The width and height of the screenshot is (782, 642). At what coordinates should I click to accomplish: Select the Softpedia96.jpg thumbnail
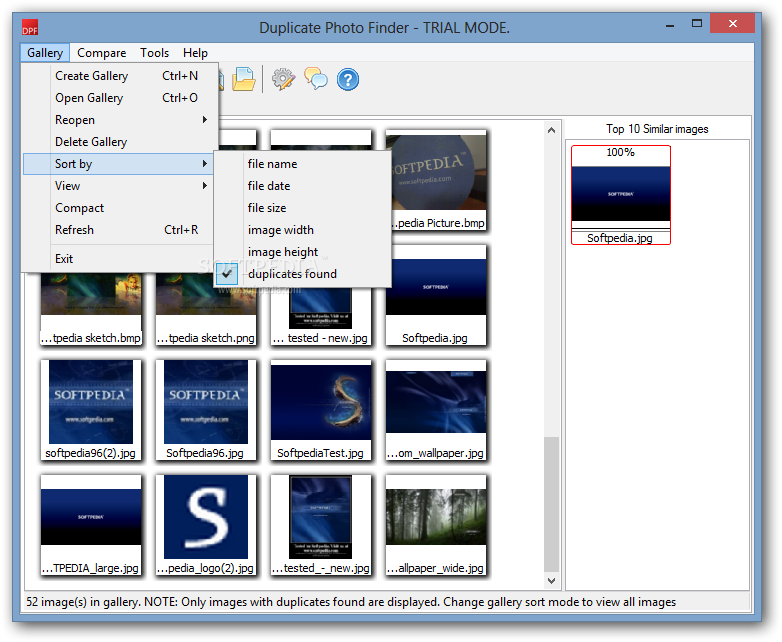tap(205, 410)
